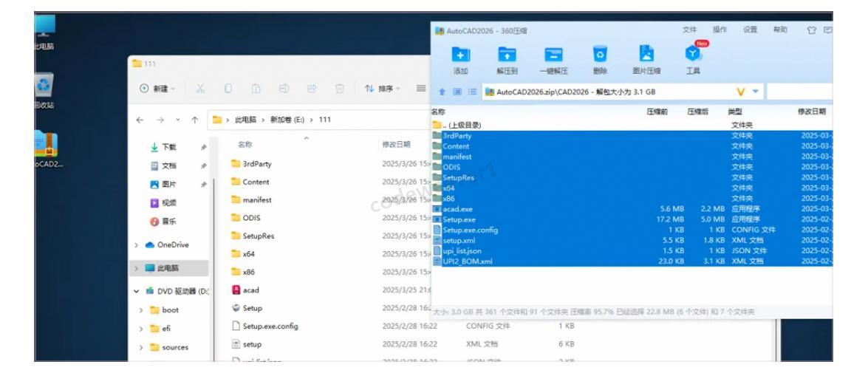Click the Cut scissors icon in Explorer toolbar
This screenshot has height=373, width=868.
coord(200,89)
